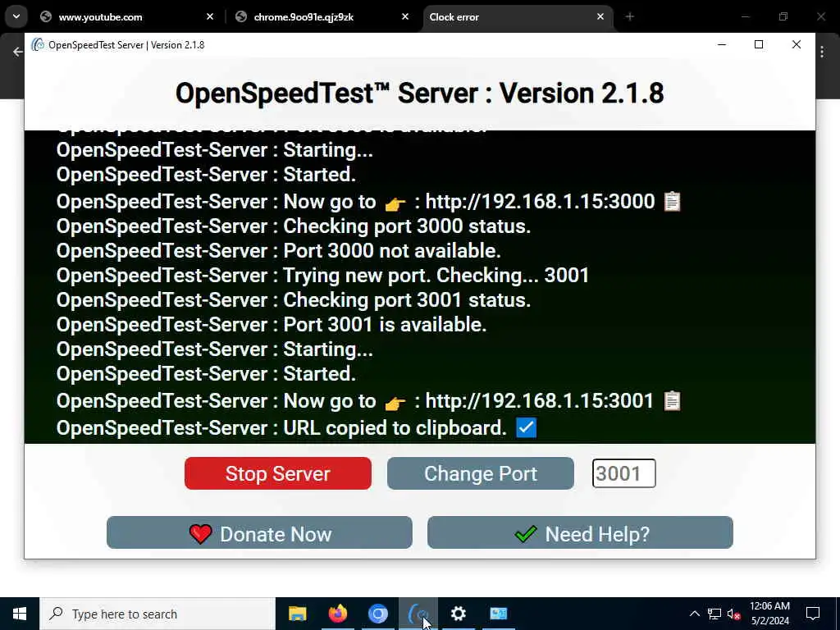
Task: Add a new browser tab
Action: (629, 16)
